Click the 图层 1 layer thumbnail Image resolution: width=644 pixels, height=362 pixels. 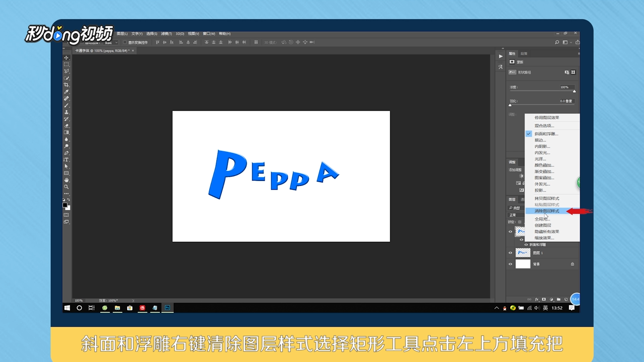point(523,253)
